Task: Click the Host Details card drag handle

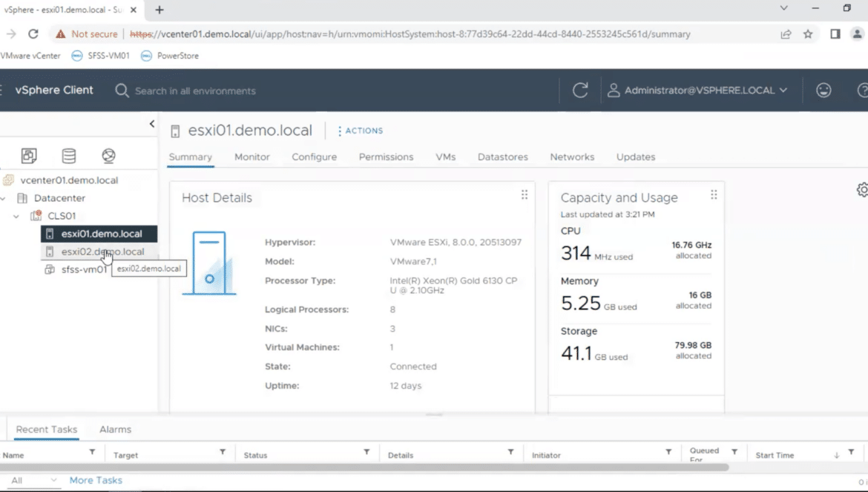Action: [525, 195]
